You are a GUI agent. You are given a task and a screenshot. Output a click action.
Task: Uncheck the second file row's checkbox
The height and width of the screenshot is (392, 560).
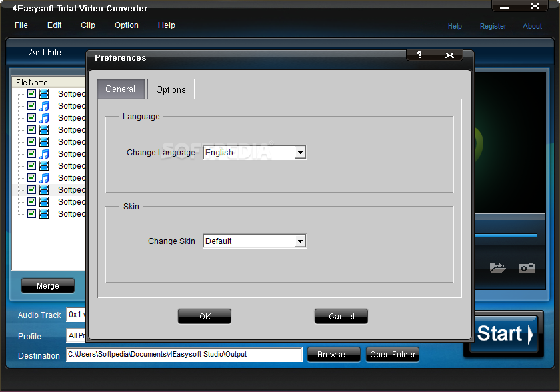pyautogui.click(x=31, y=106)
